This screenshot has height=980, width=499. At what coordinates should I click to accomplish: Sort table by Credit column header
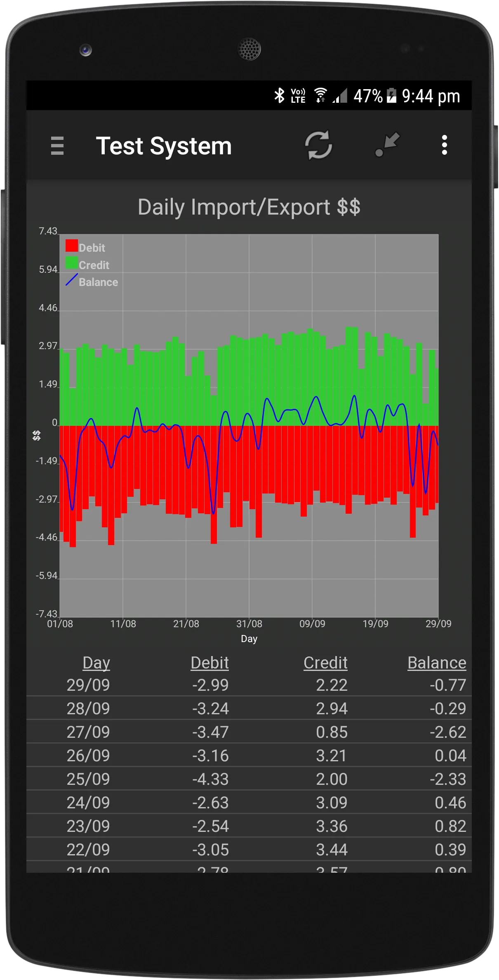[325, 663]
